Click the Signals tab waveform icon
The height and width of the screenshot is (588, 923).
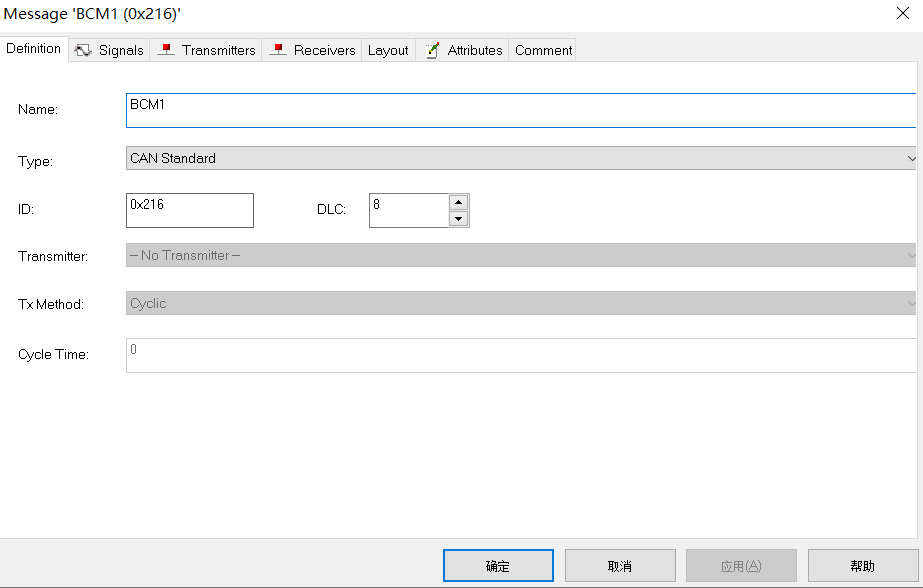tap(84, 49)
